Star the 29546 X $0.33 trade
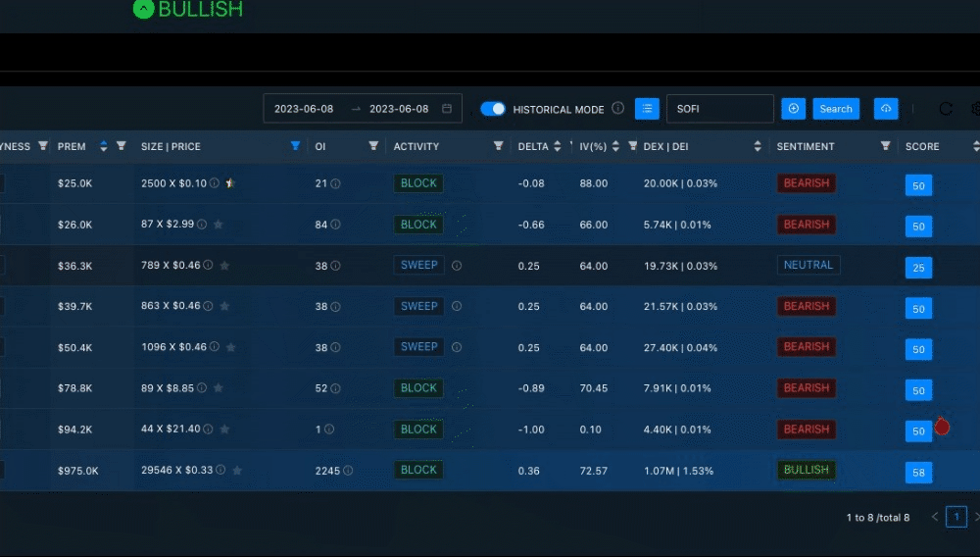This screenshot has width=980, height=557. click(237, 471)
